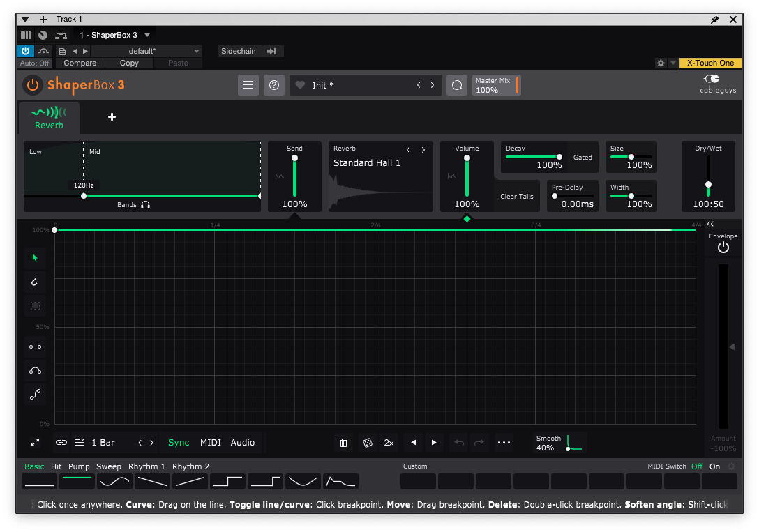
Task: Click the Compare button
Action: [80, 63]
